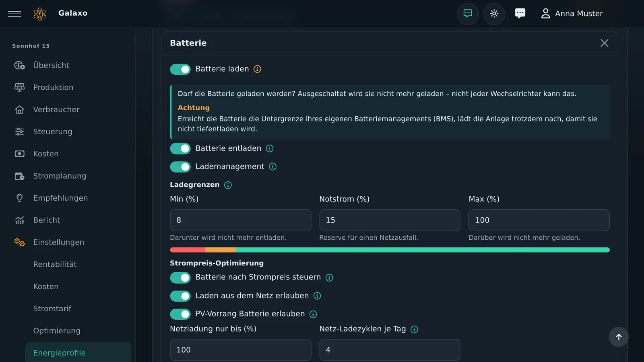This screenshot has width=644, height=362.
Task: Click the Galaxo atom logo
Action: pyautogui.click(x=40, y=14)
